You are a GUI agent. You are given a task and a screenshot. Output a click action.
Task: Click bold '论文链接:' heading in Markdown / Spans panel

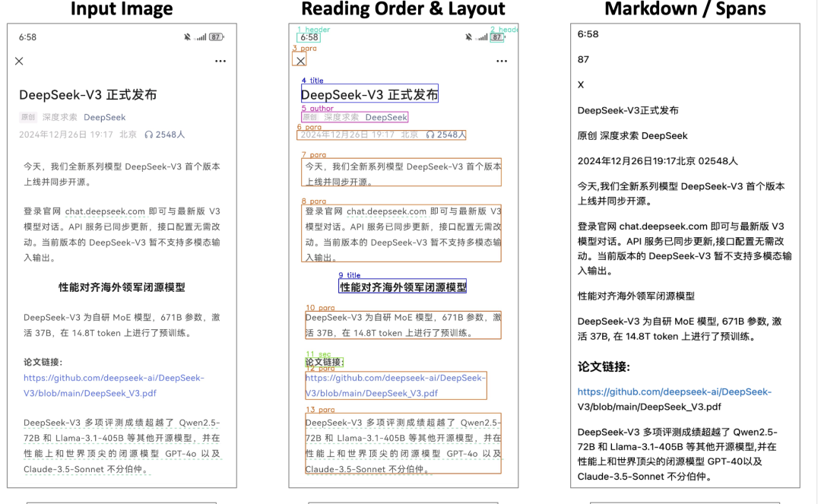(x=604, y=367)
